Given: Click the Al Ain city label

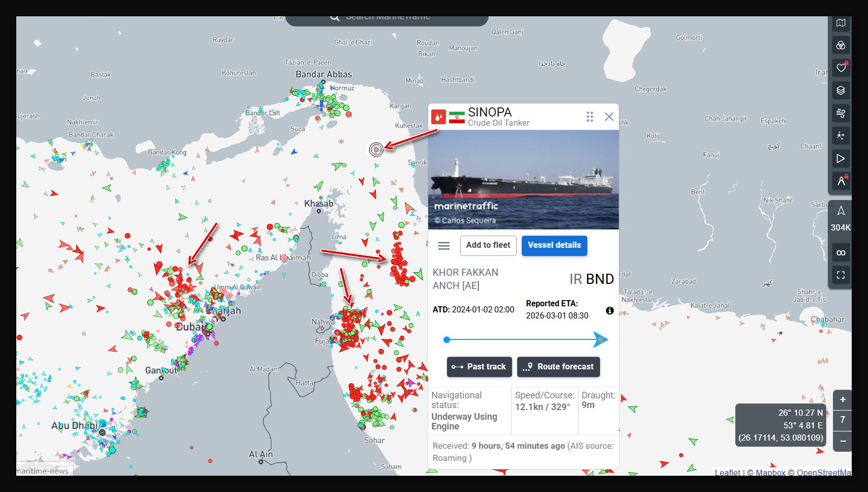Looking at the screenshot, I should coord(261,454).
